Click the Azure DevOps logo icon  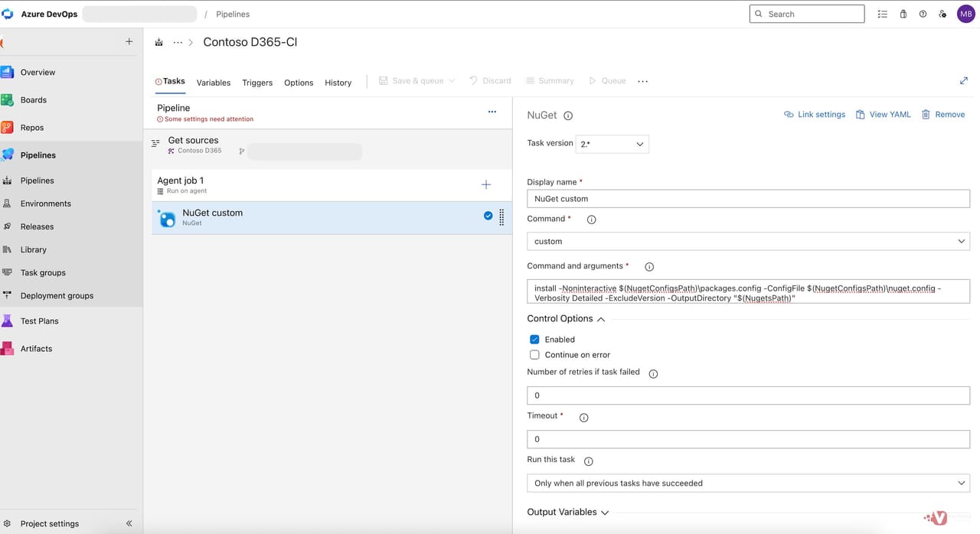coord(7,14)
